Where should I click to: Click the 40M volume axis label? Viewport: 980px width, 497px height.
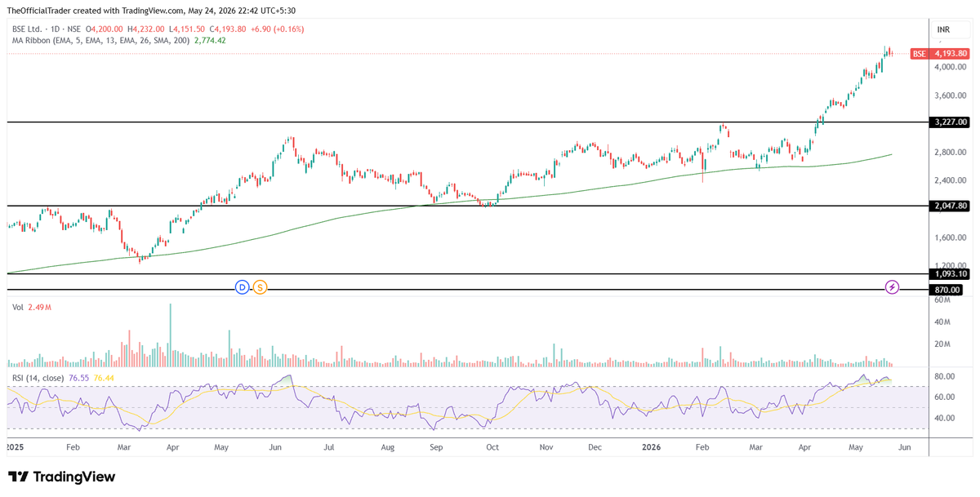[x=942, y=322]
